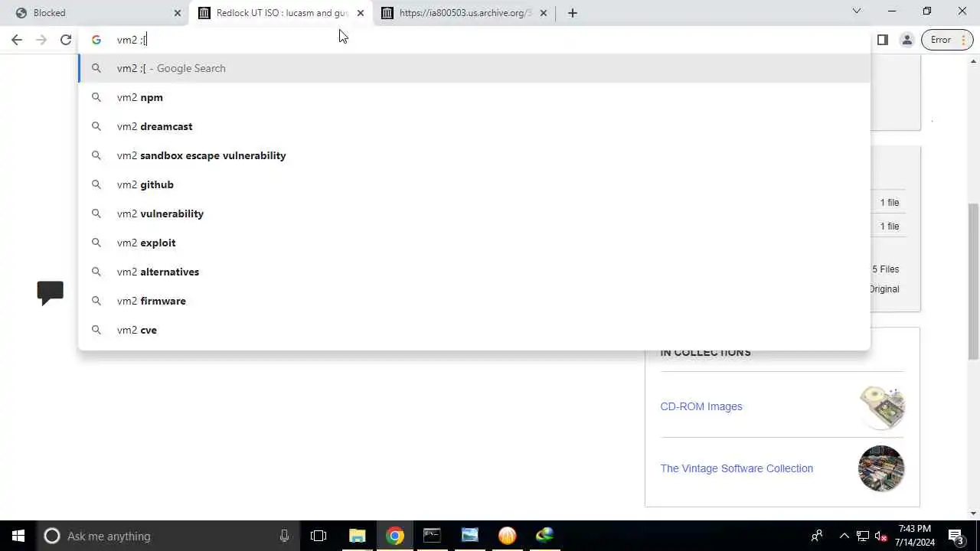Click the Vintage Software Collection thumbnail
The width and height of the screenshot is (980, 551).
881,468
